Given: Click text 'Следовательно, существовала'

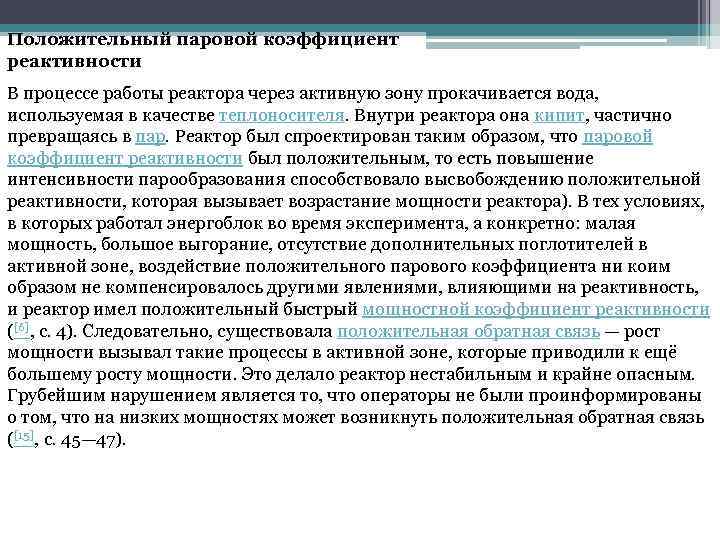Looking at the screenshot, I should [x=207, y=331].
